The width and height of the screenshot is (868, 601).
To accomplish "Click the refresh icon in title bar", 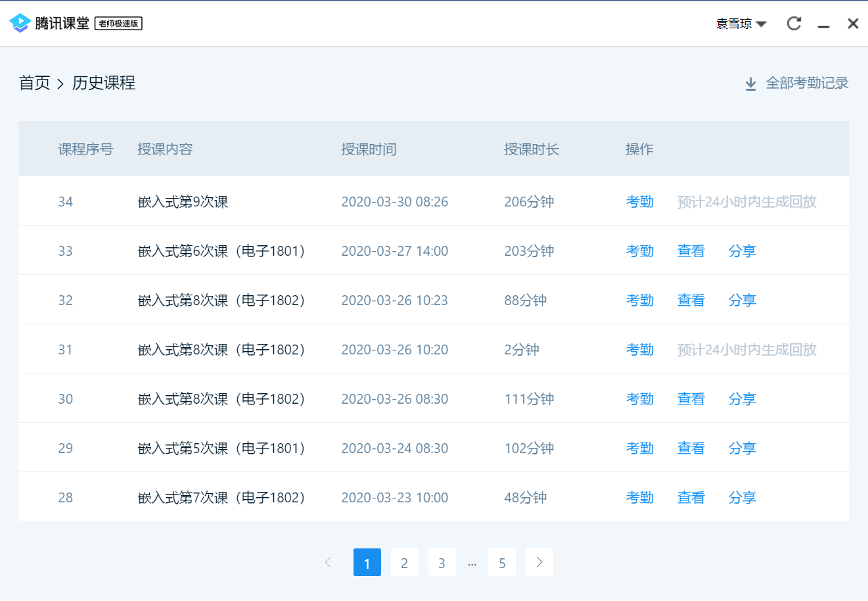I will click(x=794, y=24).
